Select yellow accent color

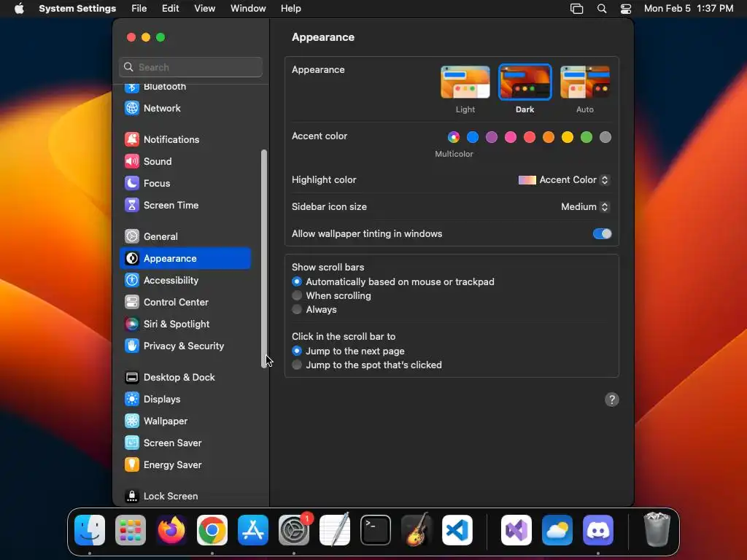(x=568, y=137)
